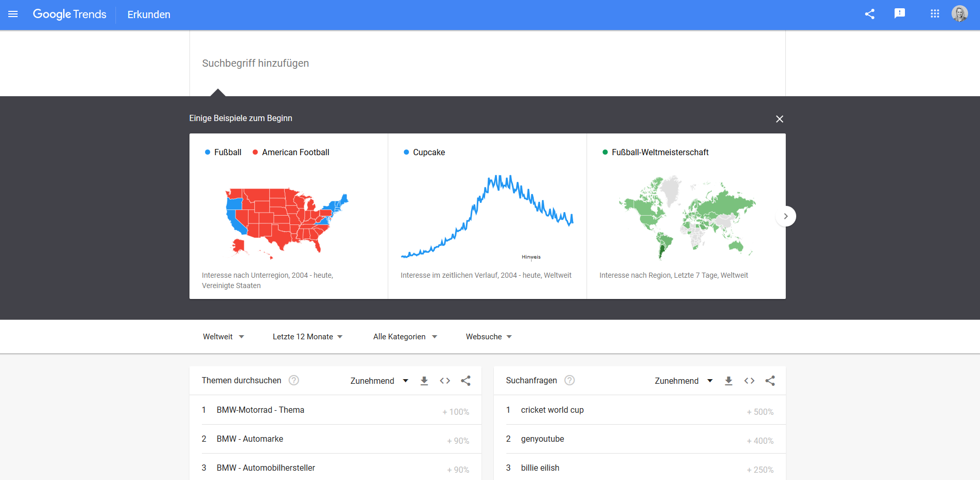This screenshot has height=480, width=980.
Task: Click the Suchbegriff hinzufügen search field
Action: click(x=487, y=63)
